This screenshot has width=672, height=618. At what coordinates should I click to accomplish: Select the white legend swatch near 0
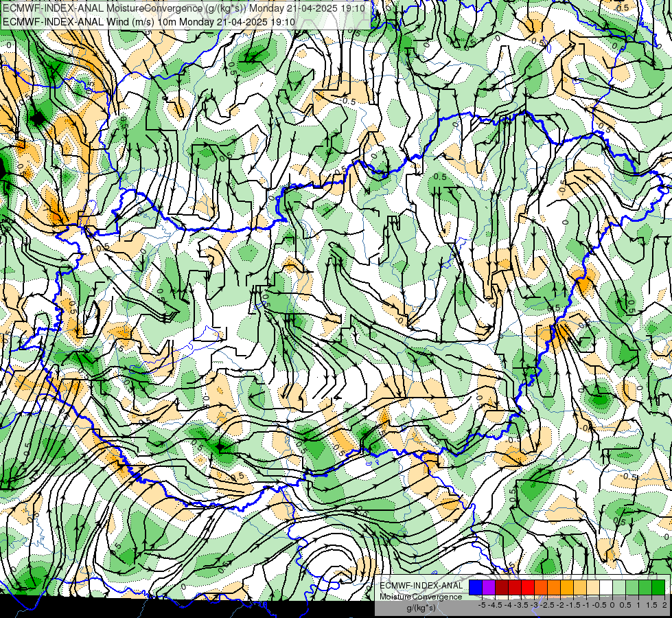pyautogui.click(x=606, y=588)
